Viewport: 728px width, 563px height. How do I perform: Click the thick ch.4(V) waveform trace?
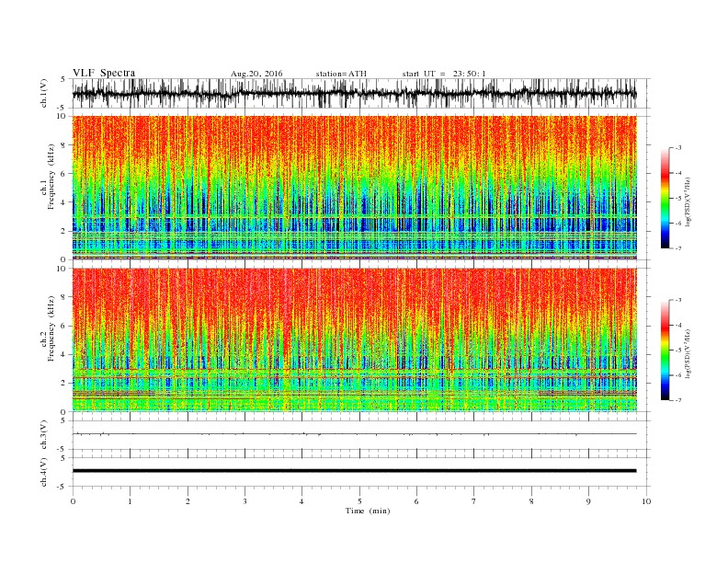tap(355, 471)
